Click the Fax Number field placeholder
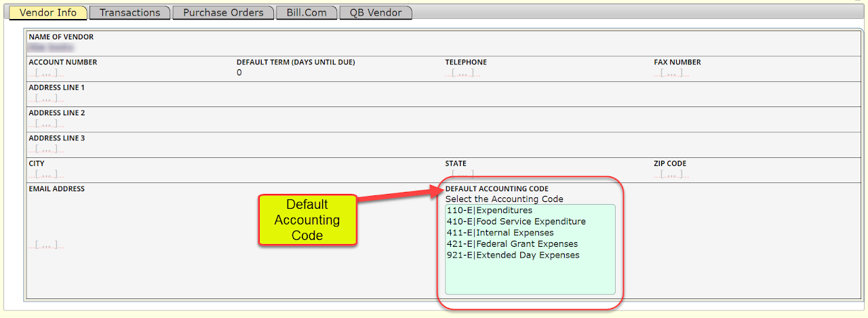 point(671,73)
